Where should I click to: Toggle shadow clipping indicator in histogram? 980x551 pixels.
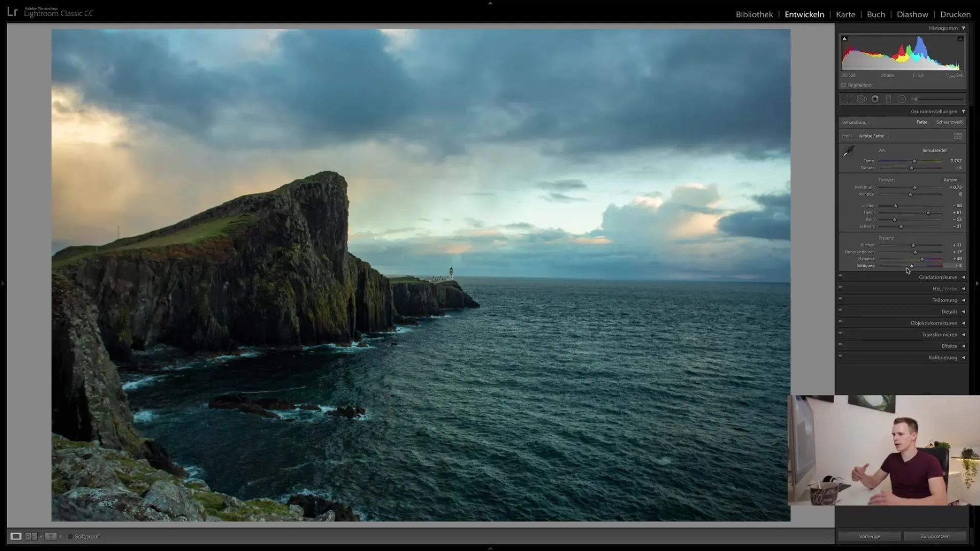[x=844, y=39]
